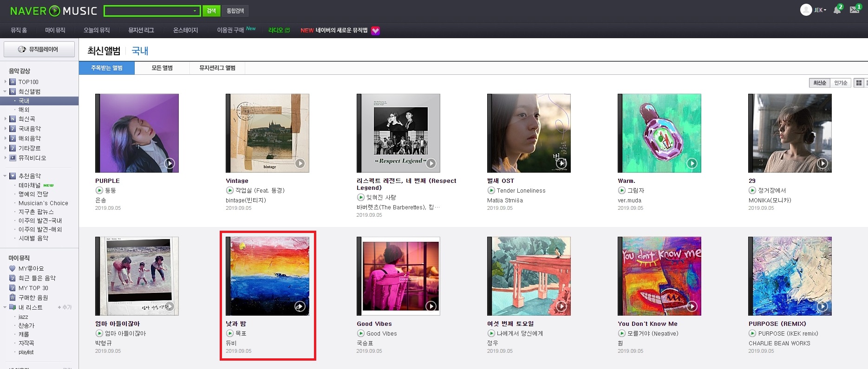Play the Good Vibes album cover overlay
This screenshot has width=868, height=369.
tap(431, 306)
